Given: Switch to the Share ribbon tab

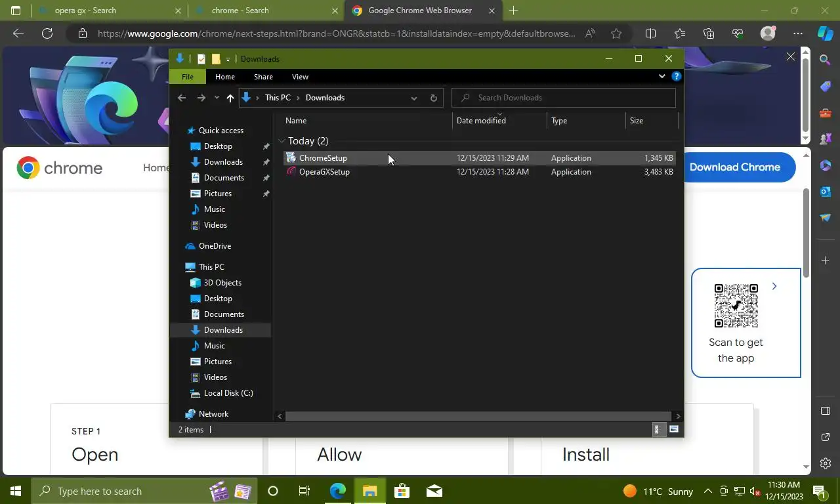Looking at the screenshot, I should 263,77.
